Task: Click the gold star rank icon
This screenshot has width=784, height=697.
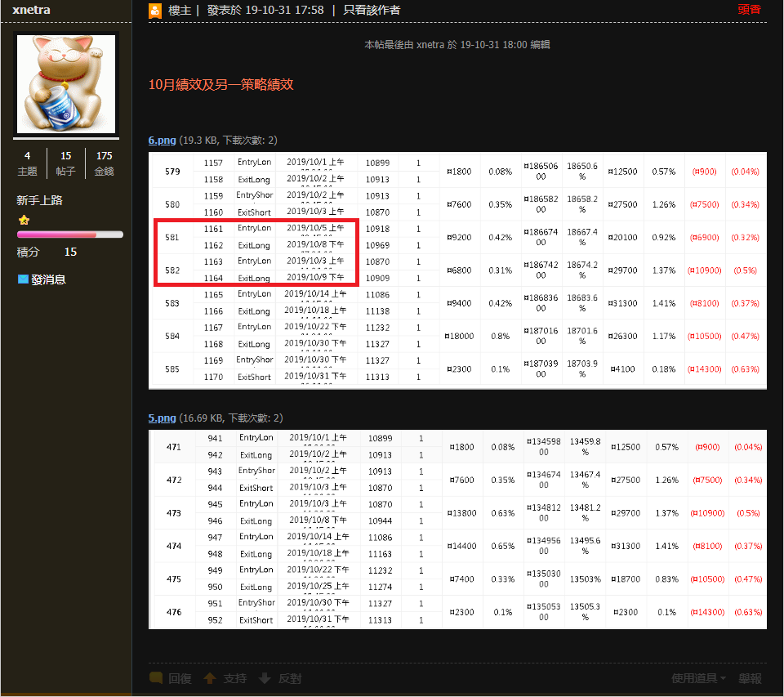Action: coord(24,220)
